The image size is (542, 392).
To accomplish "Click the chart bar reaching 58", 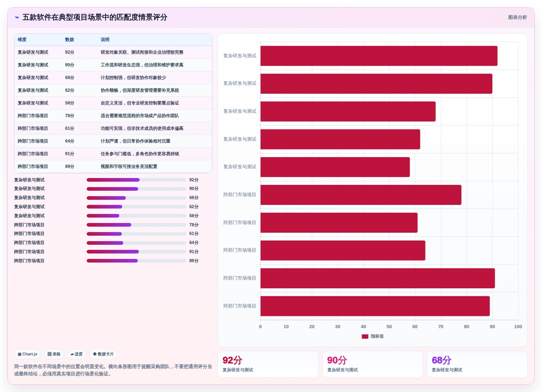I will tap(335, 167).
